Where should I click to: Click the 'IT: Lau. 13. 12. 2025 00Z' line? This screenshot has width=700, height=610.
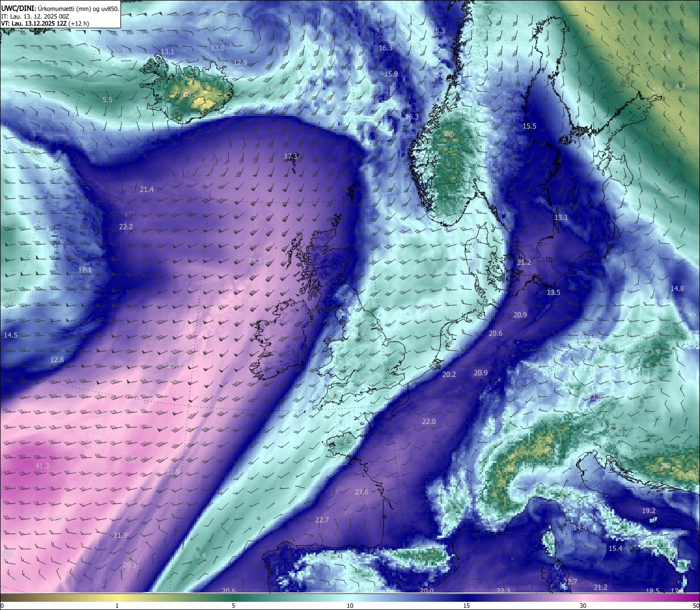pos(35,16)
